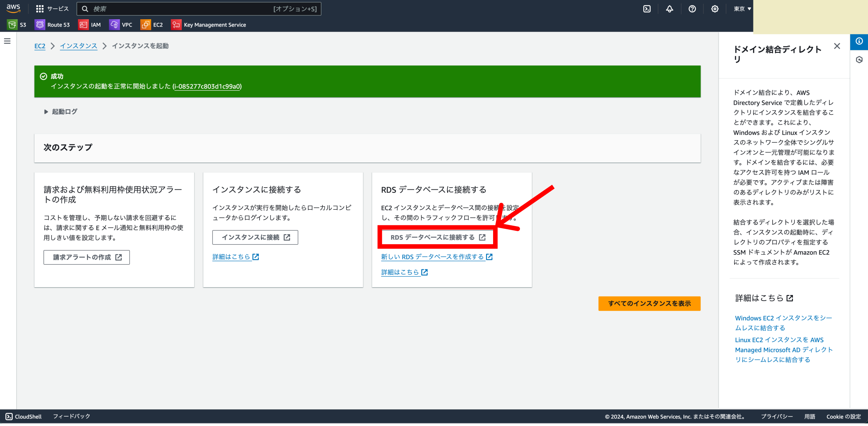Image resolution: width=868 pixels, height=426 pixels.
Task: Close the ドメイン結合ディレクトリ help panel
Action: coord(837,46)
